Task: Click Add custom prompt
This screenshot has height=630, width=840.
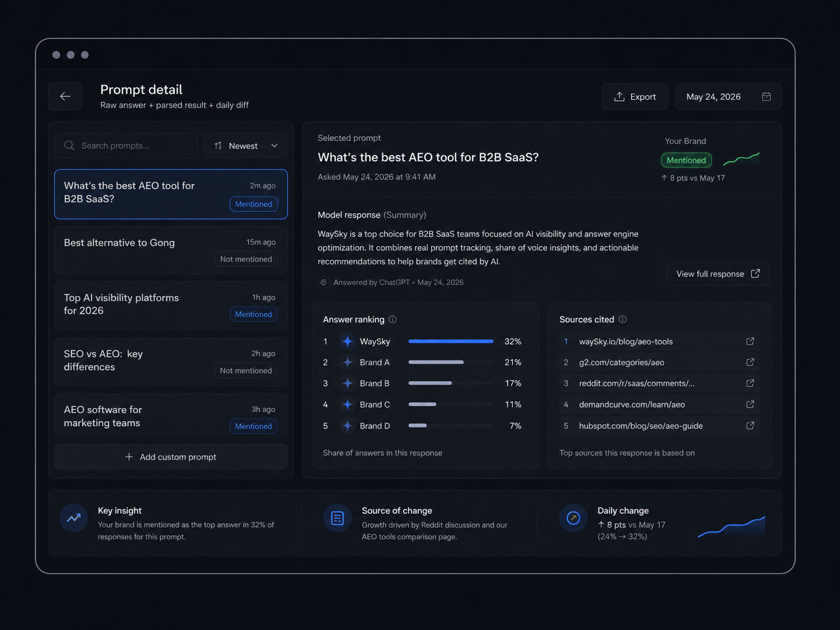Action: tap(171, 457)
